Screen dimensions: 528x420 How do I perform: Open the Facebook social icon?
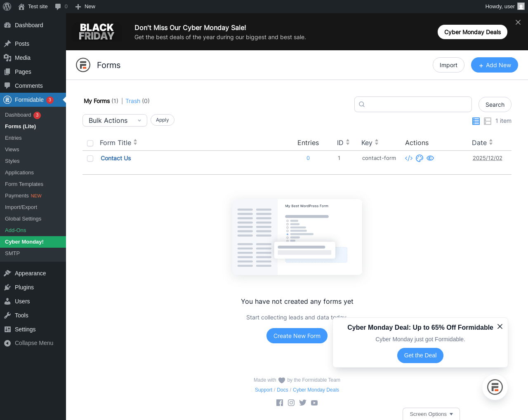280,403
